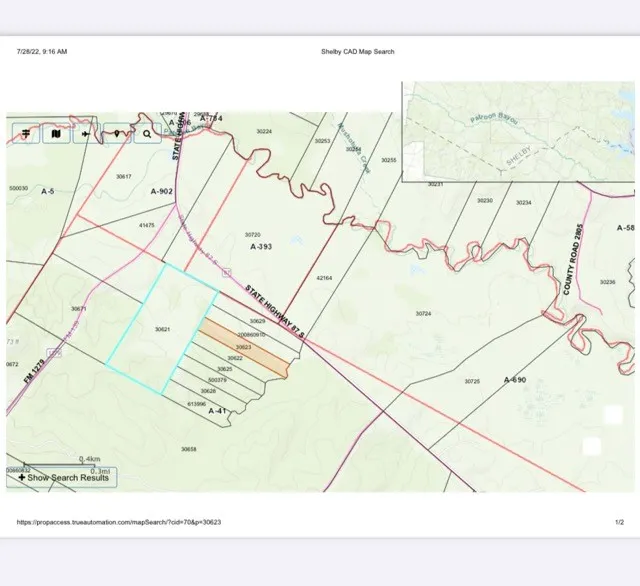Click the folded map layers icon
640x586 pixels.
pos(56,133)
